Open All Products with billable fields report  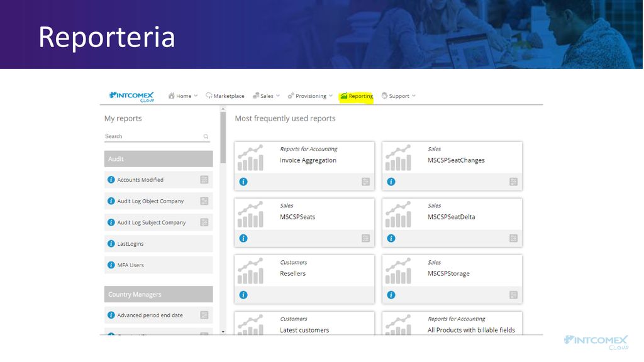tap(471, 330)
